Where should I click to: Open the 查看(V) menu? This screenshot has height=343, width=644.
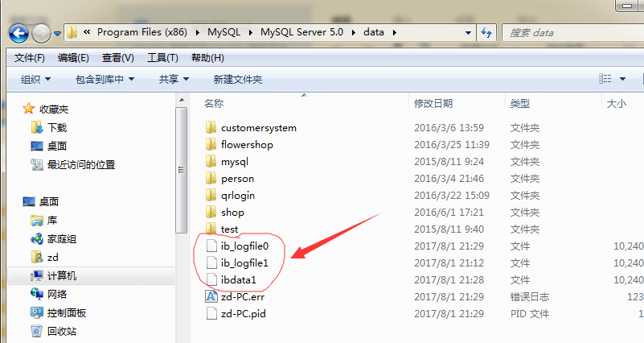pos(118,58)
